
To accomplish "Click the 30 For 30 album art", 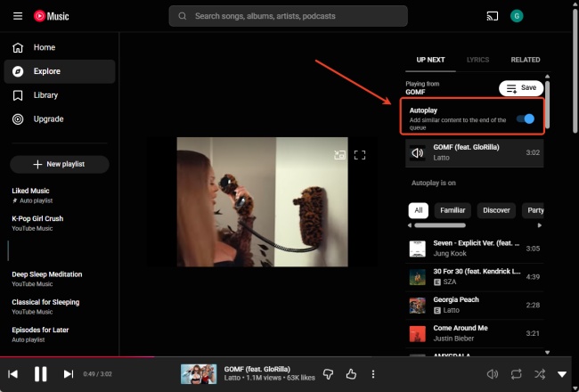I will click(x=417, y=277).
